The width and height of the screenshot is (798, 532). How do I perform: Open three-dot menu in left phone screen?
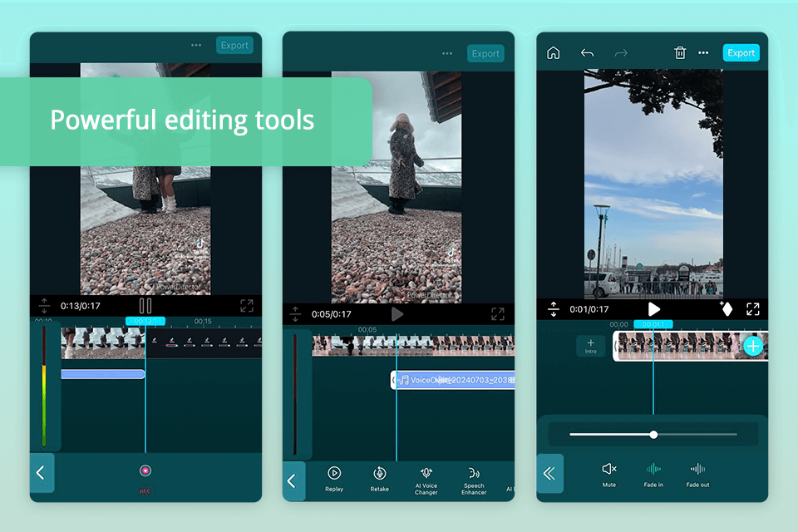[x=196, y=46]
